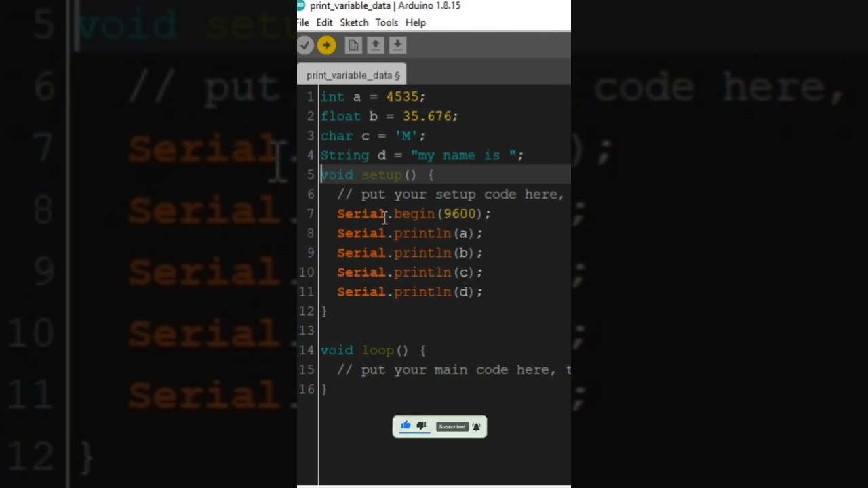Click the notification bell icon
This screenshot has width=868, height=488.
[476, 426]
